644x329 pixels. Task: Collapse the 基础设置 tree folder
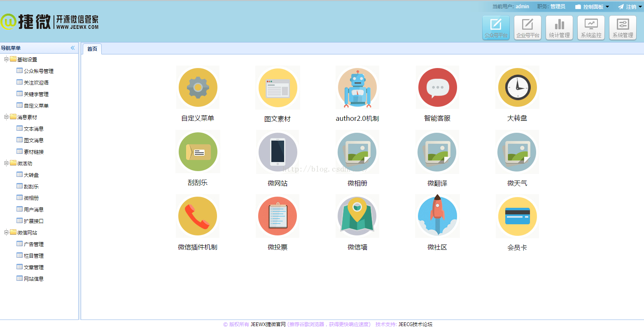click(x=6, y=59)
